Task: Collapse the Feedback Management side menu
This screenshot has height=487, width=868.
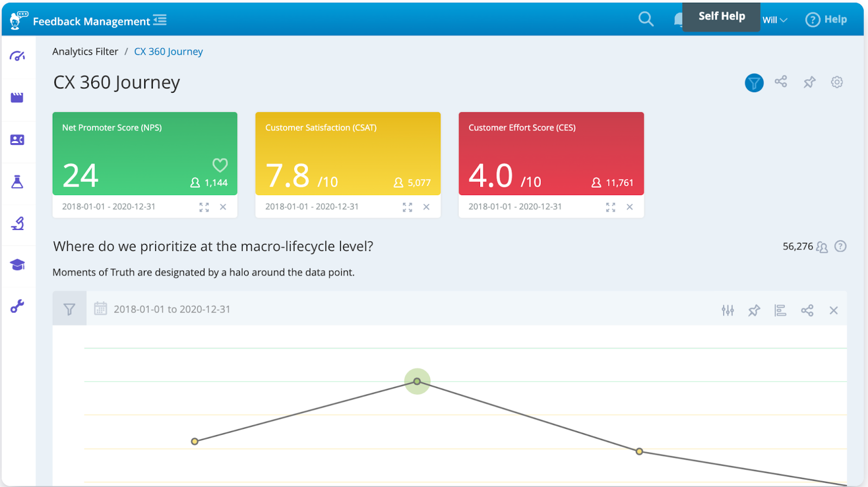Action: click(160, 21)
